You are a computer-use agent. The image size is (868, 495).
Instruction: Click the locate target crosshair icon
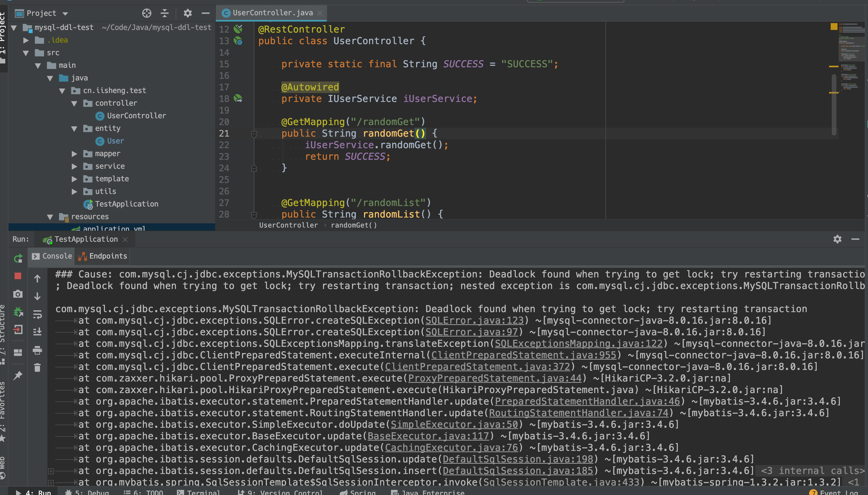[x=147, y=13]
